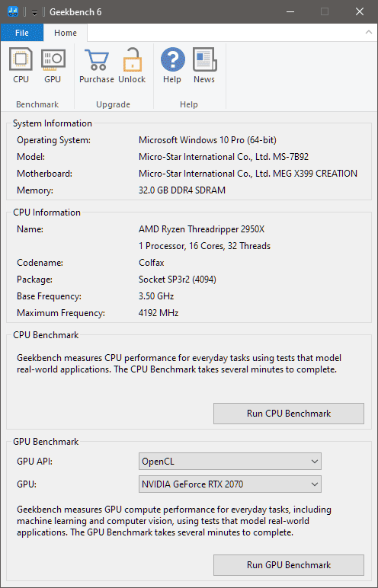Click the motherboard value MEG X399 CREATION

pyautogui.click(x=248, y=174)
